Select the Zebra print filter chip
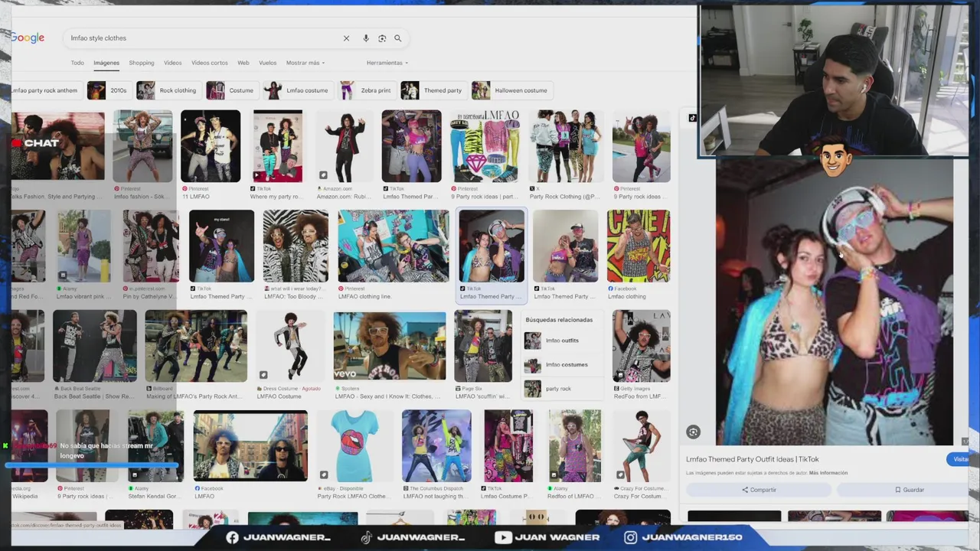Image resolution: width=980 pixels, height=551 pixels. click(x=366, y=90)
